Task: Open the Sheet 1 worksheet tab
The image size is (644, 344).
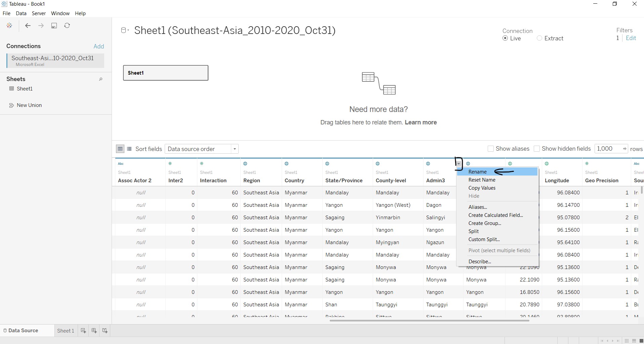Action: 66,331
